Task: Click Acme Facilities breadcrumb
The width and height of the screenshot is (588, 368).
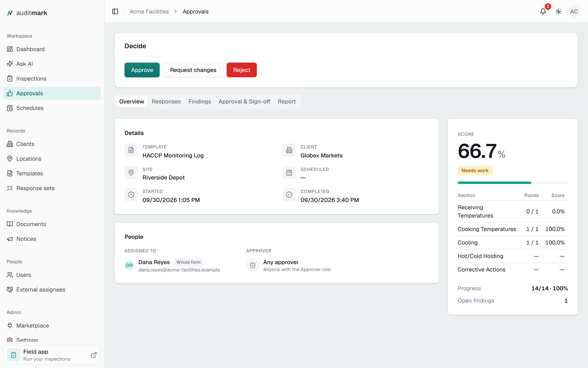Action: coord(149,11)
